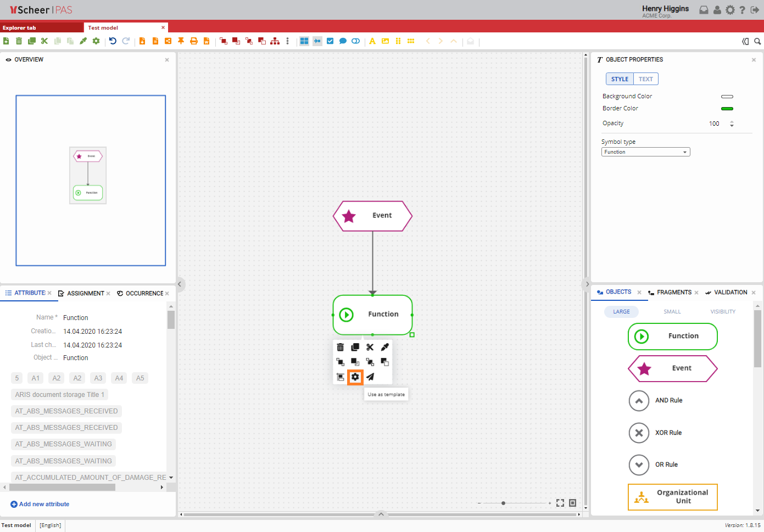Switch to the Explorer tab
The width and height of the screenshot is (764, 532).
click(42, 27)
